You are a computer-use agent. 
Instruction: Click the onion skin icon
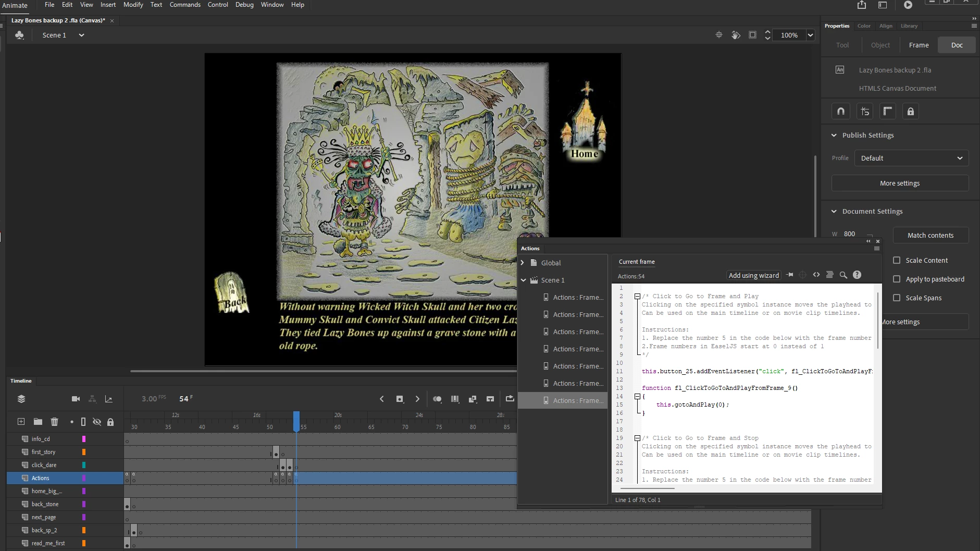pos(437,399)
